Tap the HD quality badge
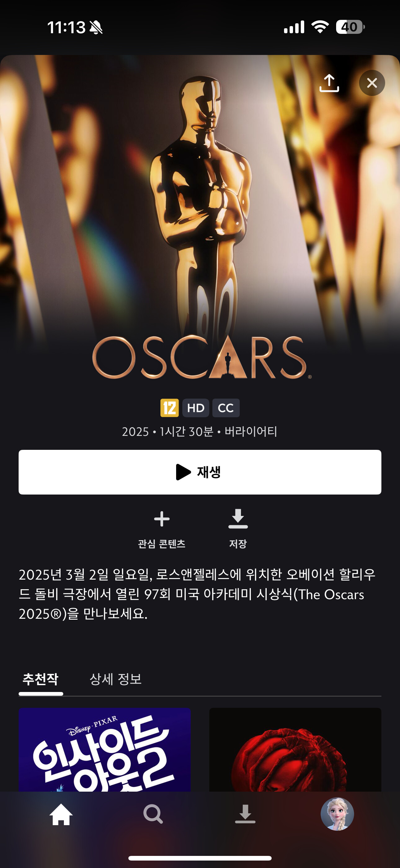 pyautogui.click(x=196, y=408)
